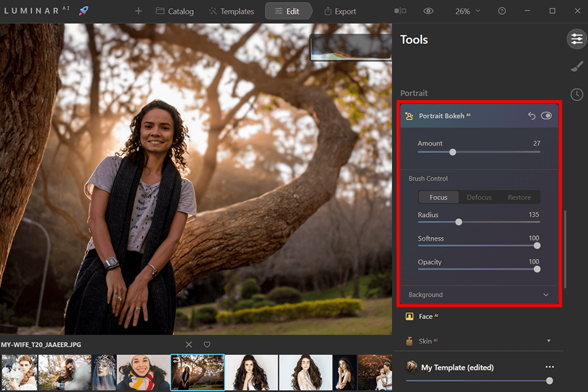The width and height of the screenshot is (588, 392).
Task: Click the tools panel vertical scrollbar
Action: [x=565, y=249]
